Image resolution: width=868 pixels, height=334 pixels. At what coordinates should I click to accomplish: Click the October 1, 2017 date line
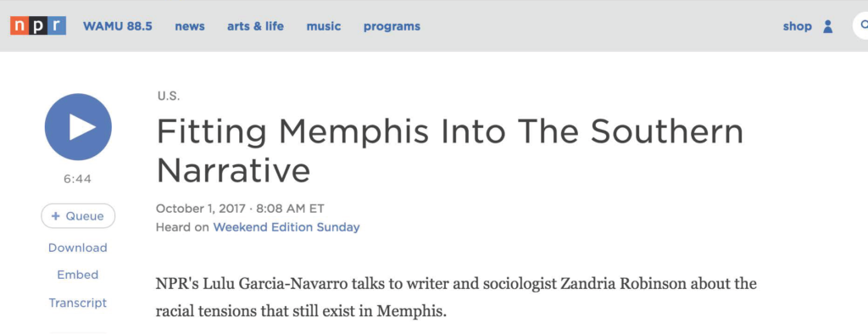pos(240,209)
